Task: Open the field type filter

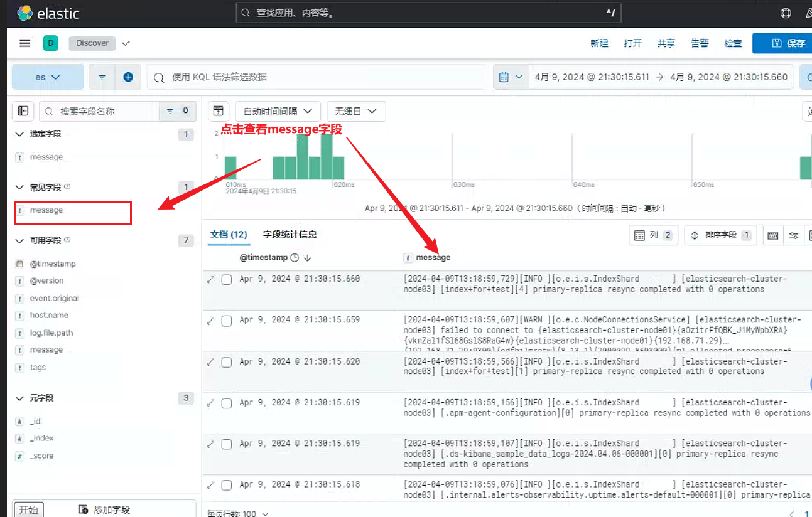Action: pos(178,111)
